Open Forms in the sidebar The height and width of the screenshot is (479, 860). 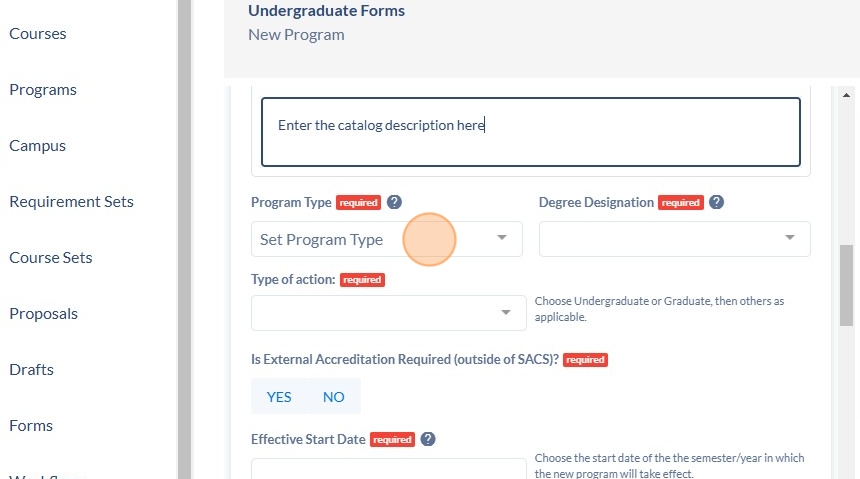[x=31, y=425]
